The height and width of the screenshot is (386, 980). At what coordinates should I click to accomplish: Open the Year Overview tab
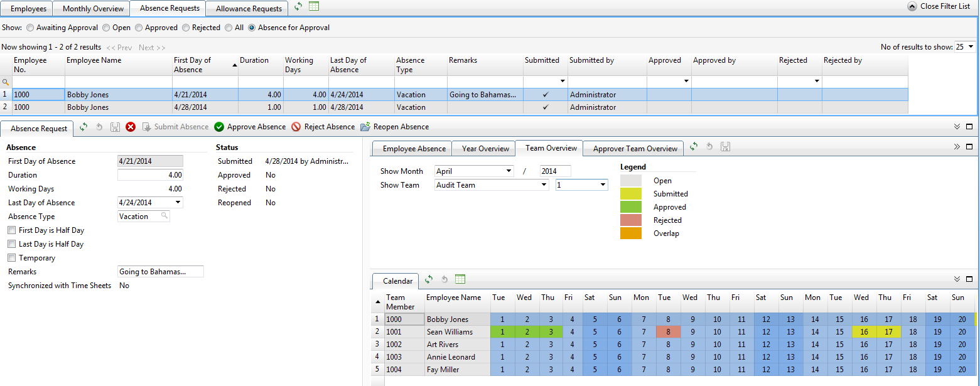click(x=485, y=149)
